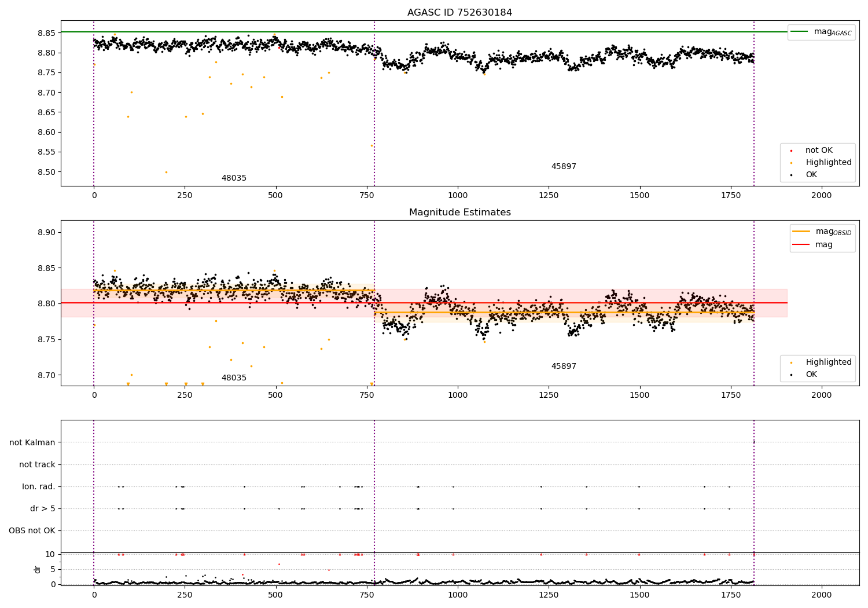Click the orange outlier point at 8.50 magnitude

[x=166, y=172]
